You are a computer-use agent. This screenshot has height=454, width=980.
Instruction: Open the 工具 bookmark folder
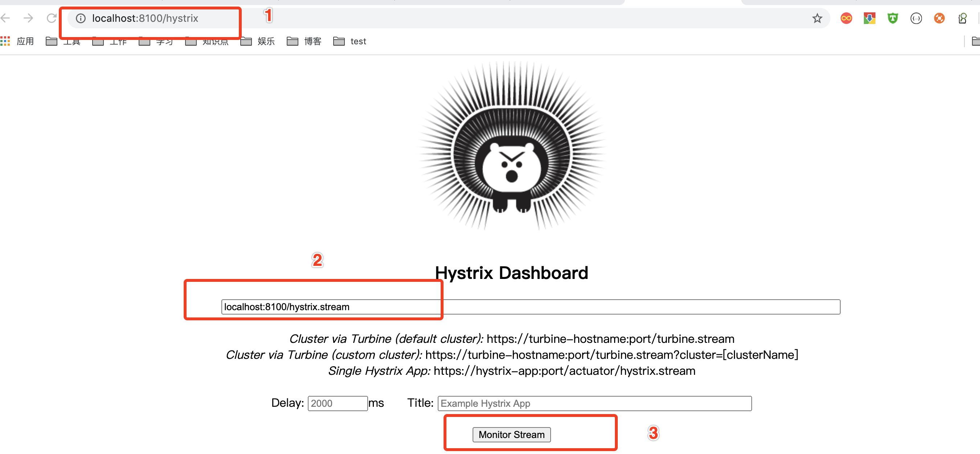pos(63,41)
